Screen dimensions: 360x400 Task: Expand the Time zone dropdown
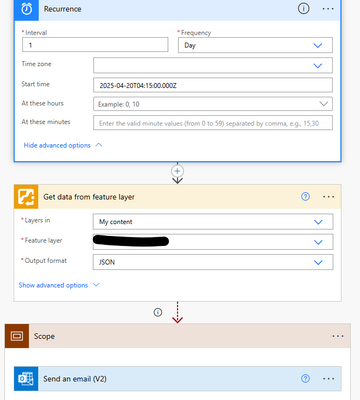pyautogui.click(x=213, y=65)
